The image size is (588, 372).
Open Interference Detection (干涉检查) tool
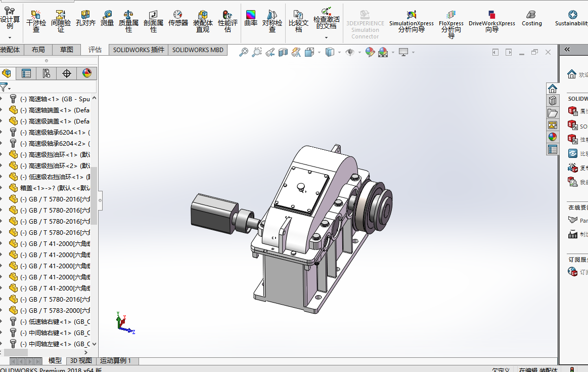pyautogui.click(x=36, y=22)
